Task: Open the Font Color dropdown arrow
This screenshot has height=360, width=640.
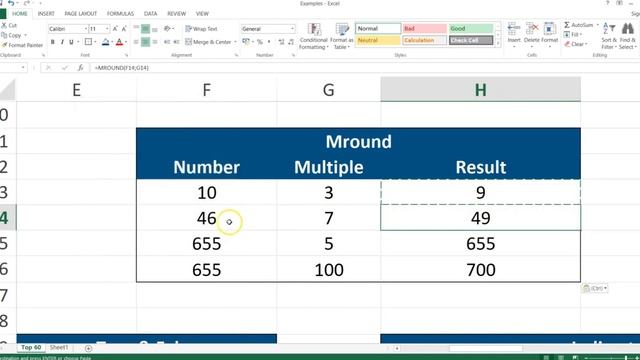Action: tap(126, 42)
